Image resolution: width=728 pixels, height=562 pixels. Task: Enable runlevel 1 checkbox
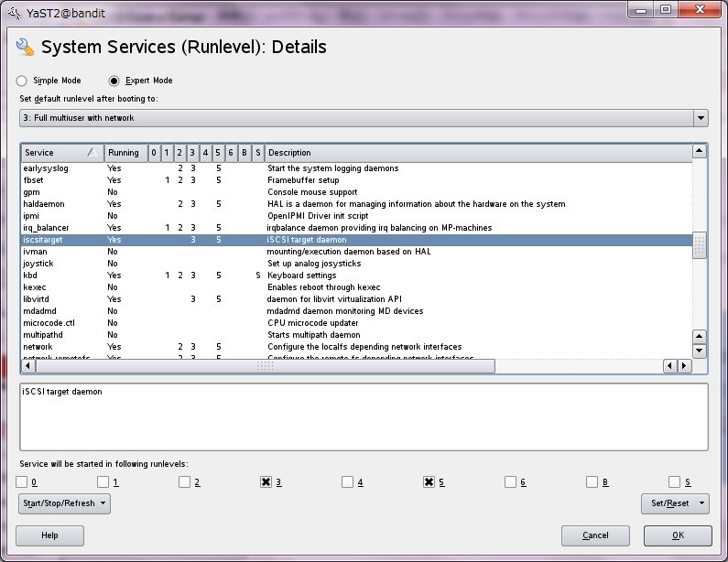point(103,482)
